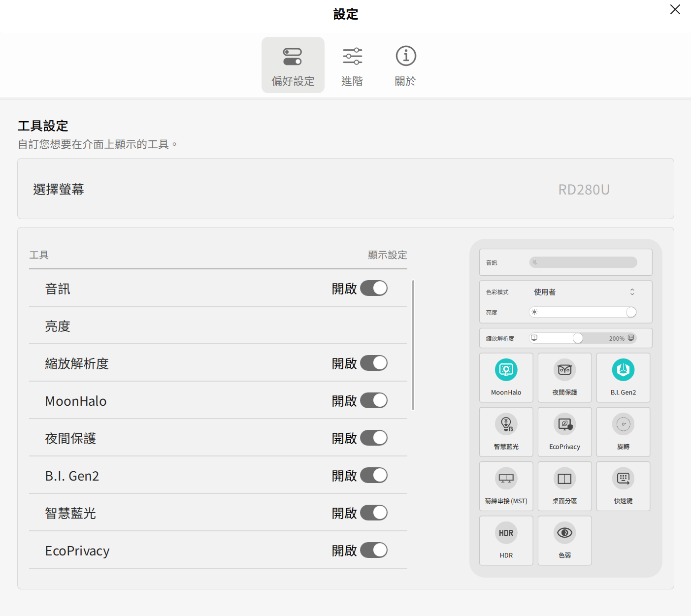Click the 菊鍊串接 (MST) icon in preview
The width and height of the screenshot is (691, 616).
tap(506, 478)
